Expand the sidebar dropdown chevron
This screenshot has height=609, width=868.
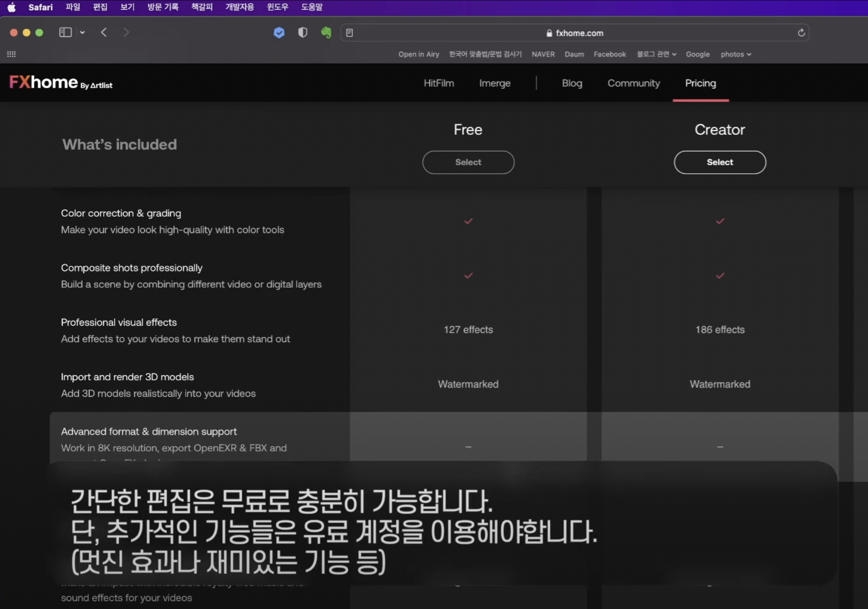coord(83,33)
